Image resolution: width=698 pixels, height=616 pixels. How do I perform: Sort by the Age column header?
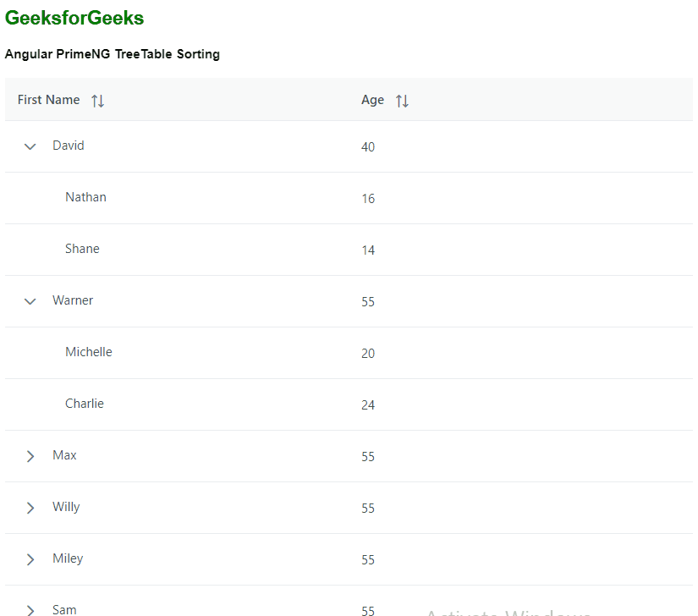[x=372, y=100]
